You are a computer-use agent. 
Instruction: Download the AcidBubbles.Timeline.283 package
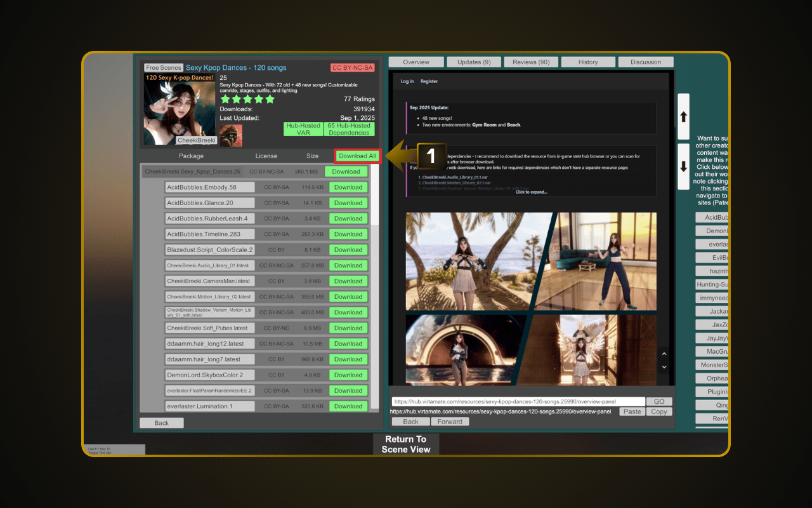[348, 234]
